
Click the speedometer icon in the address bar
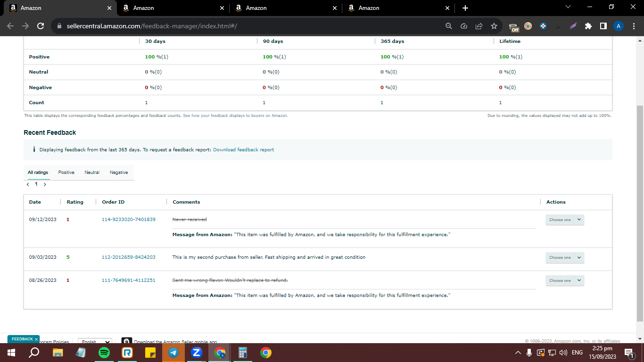click(x=463, y=26)
